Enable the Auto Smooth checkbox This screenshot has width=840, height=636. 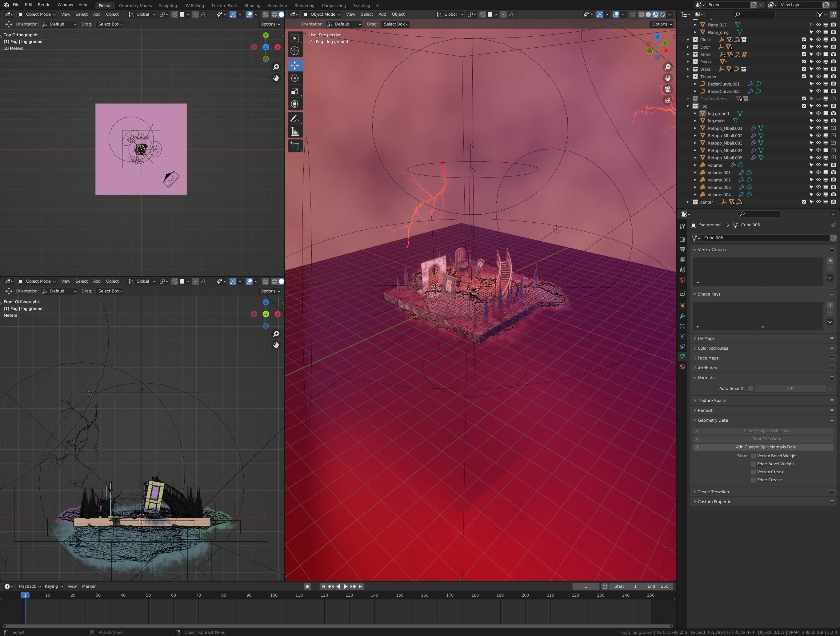(x=750, y=389)
